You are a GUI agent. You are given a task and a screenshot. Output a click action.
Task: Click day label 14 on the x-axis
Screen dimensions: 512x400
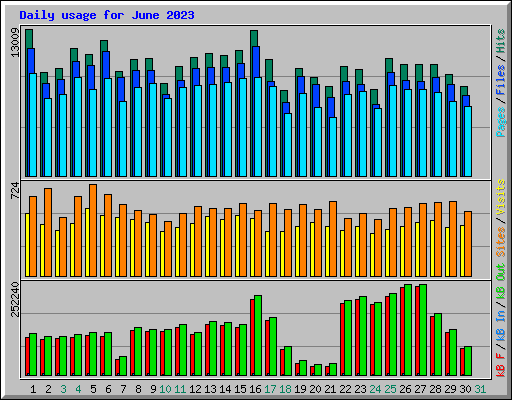[225, 389]
